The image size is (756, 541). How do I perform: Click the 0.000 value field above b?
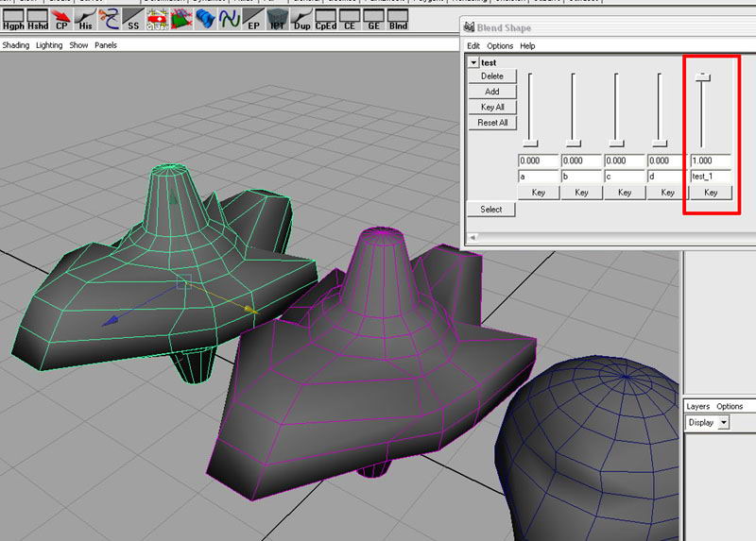(581, 161)
